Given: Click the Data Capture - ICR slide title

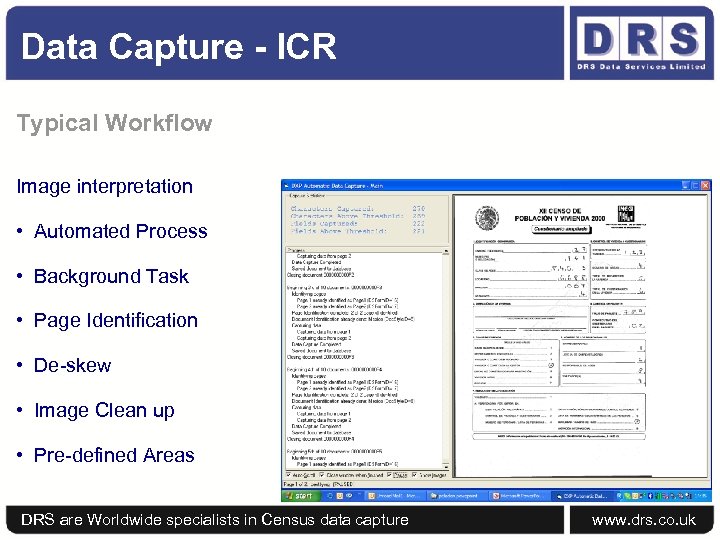Looking at the screenshot, I should (179, 46).
